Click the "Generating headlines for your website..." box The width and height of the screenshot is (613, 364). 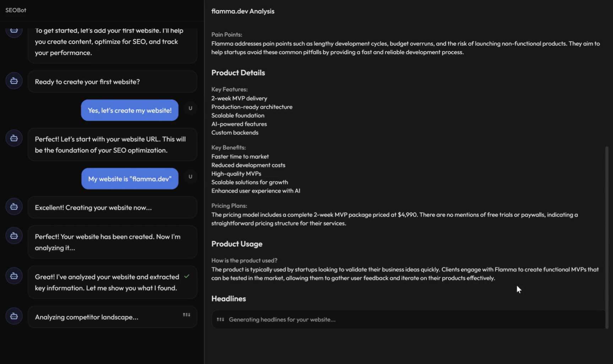(408, 319)
